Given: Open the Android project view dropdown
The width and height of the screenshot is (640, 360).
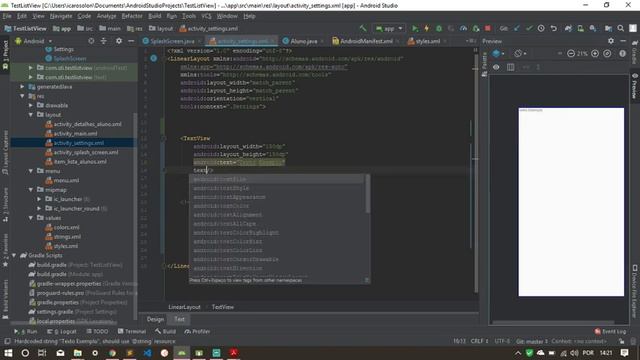Looking at the screenshot, I should (x=33, y=41).
